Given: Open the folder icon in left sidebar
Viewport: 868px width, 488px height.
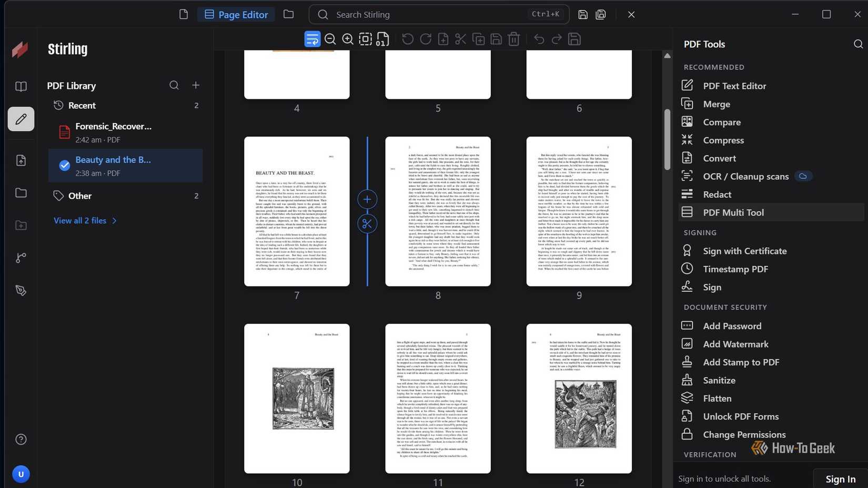Looking at the screenshot, I should pos(21,192).
